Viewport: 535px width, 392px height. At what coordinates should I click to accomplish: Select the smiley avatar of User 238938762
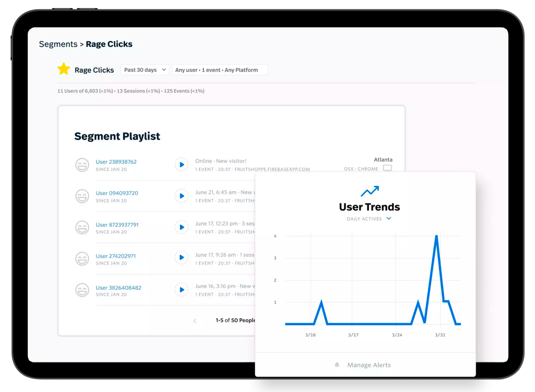point(82,165)
